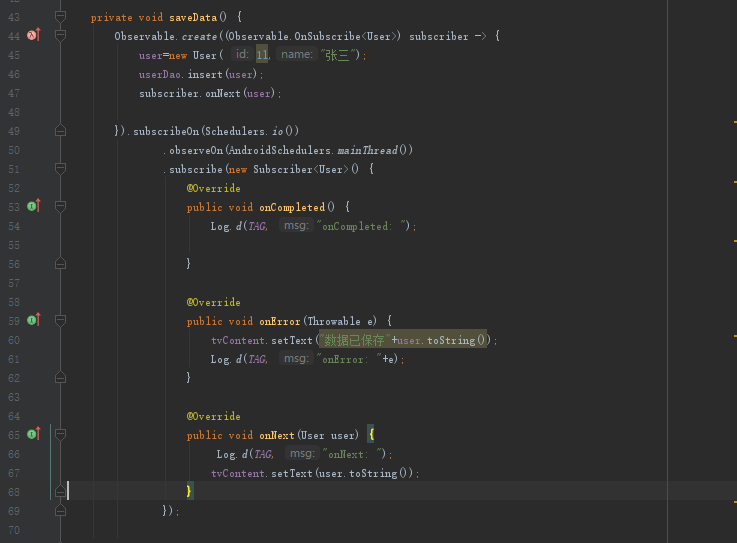Click the override gutter icon on line 59
Viewport: 737px width, 543px height.
click(34, 320)
